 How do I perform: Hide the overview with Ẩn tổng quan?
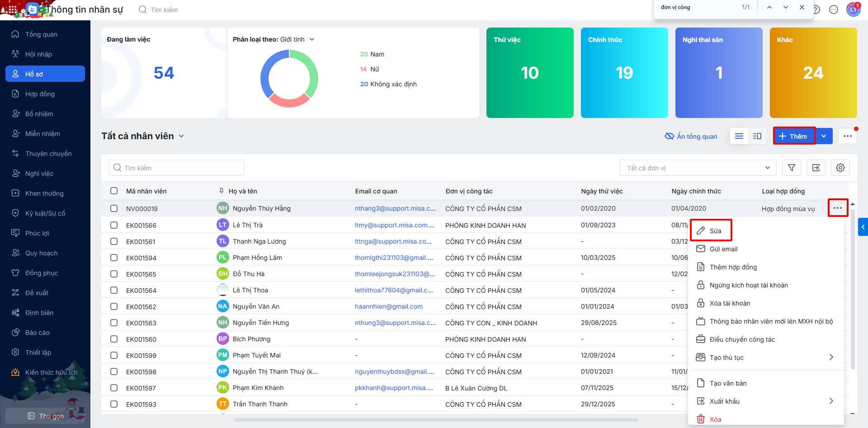(x=691, y=136)
